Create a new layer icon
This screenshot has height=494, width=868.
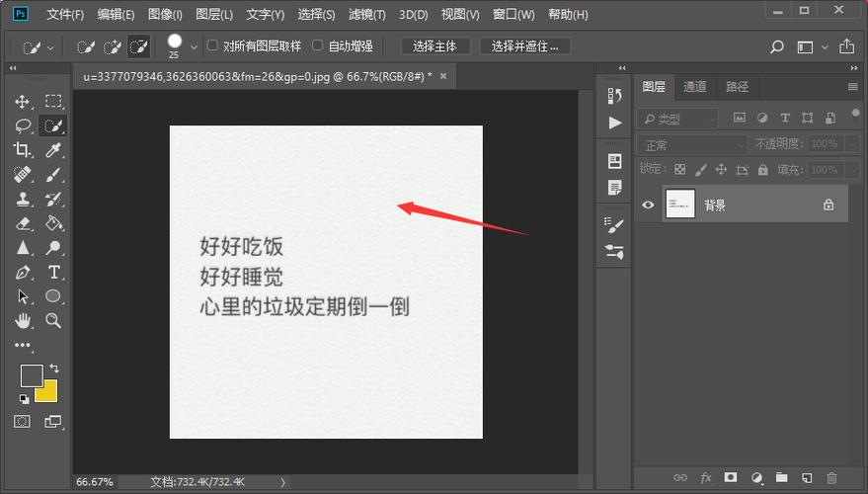(x=807, y=477)
